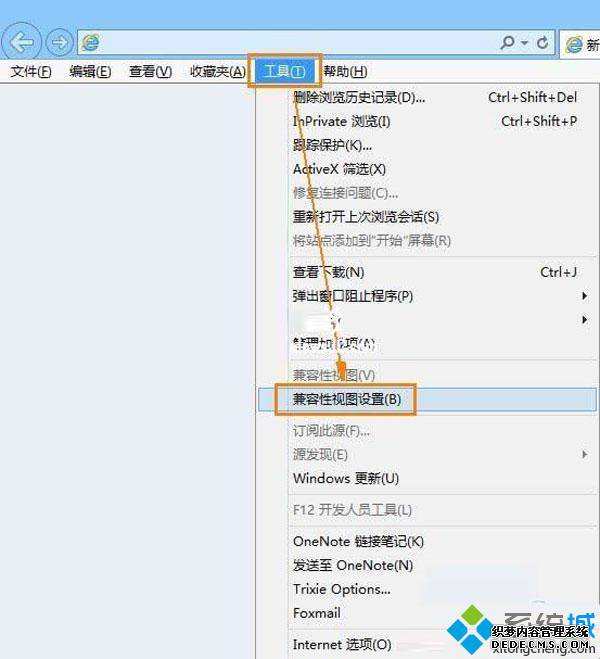Click 将站点添加到"开始"屏幕(R)
This screenshot has width=600, height=659.
pos(427,241)
